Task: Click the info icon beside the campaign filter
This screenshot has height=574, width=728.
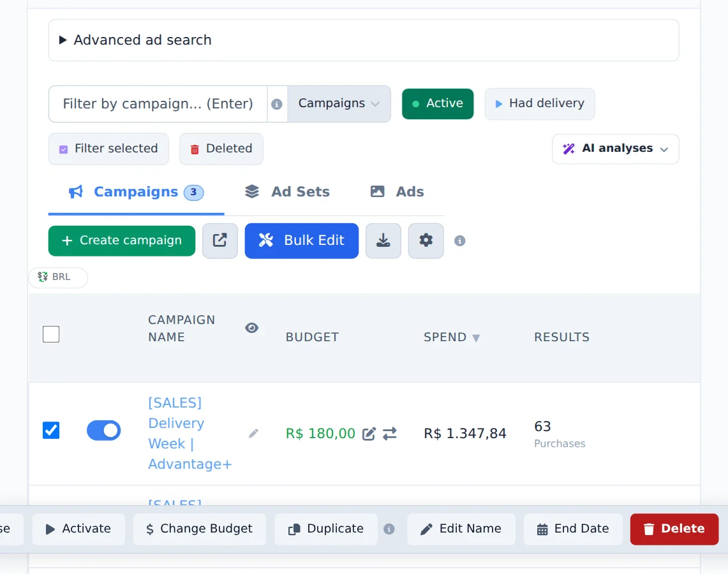Action: (x=277, y=104)
